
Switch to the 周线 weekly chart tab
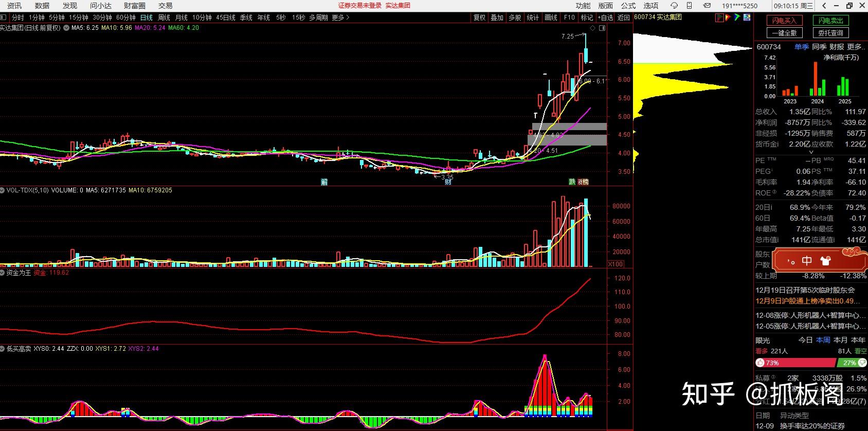pyautogui.click(x=164, y=17)
